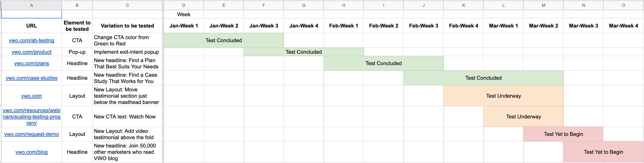The height and width of the screenshot is (163, 644).
Task: Select the column A header
Action: coord(31,5)
